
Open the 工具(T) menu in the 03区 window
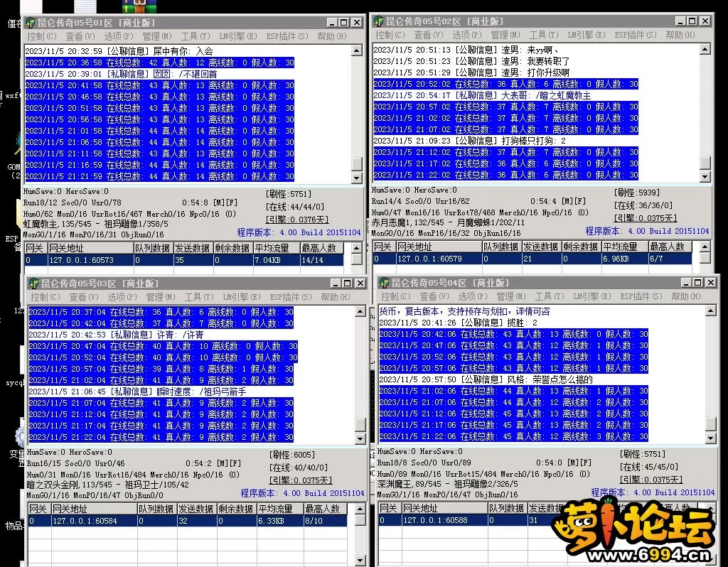click(x=199, y=297)
